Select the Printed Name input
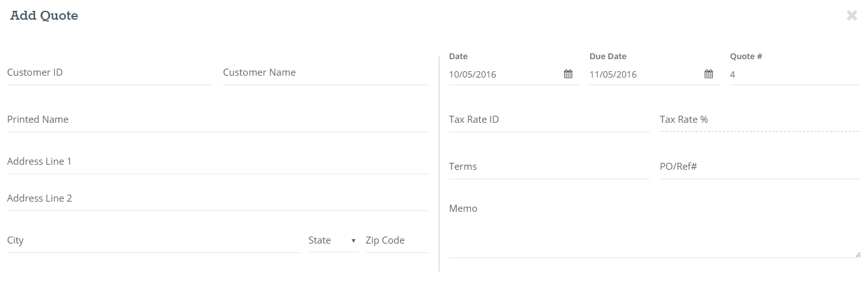 [217, 120]
